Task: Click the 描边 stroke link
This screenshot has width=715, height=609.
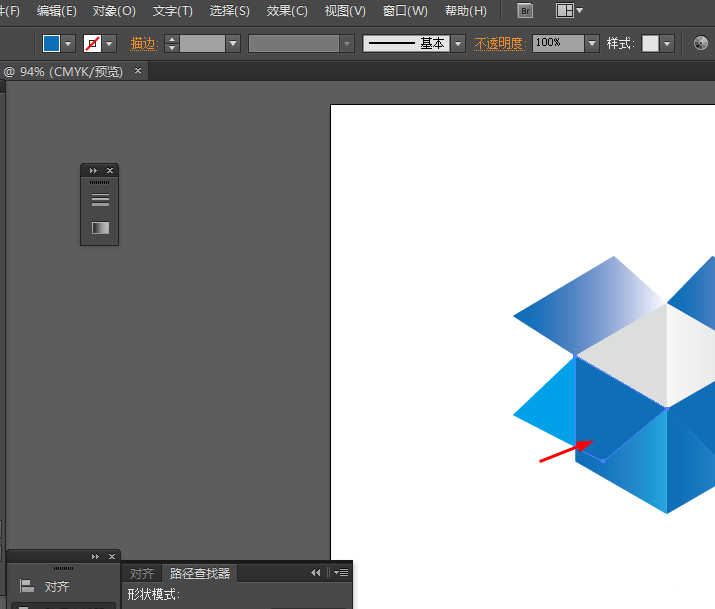Action: [144, 44]
